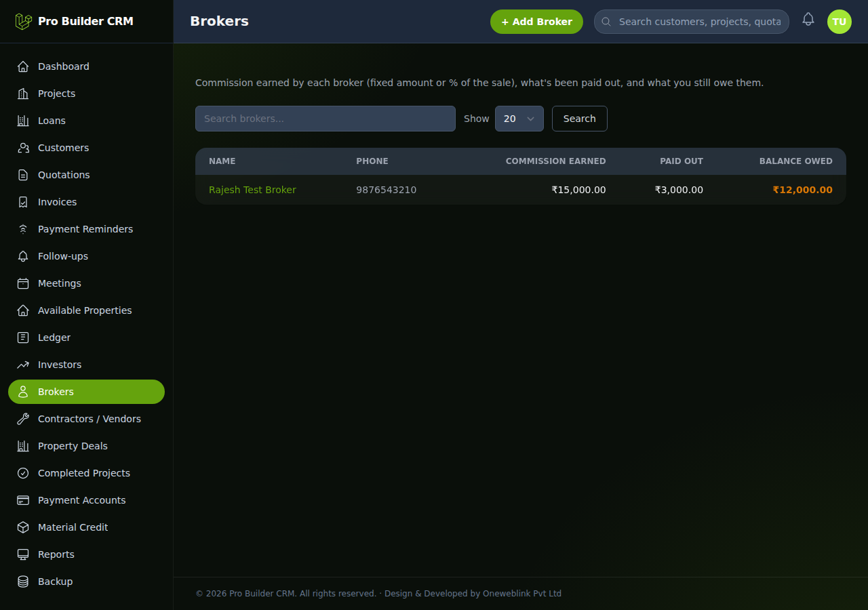Viewport: 868px width, 610px height.
Task: Click the Available Properties house icon
Action: pyautogui.click(x=23, y=310)
